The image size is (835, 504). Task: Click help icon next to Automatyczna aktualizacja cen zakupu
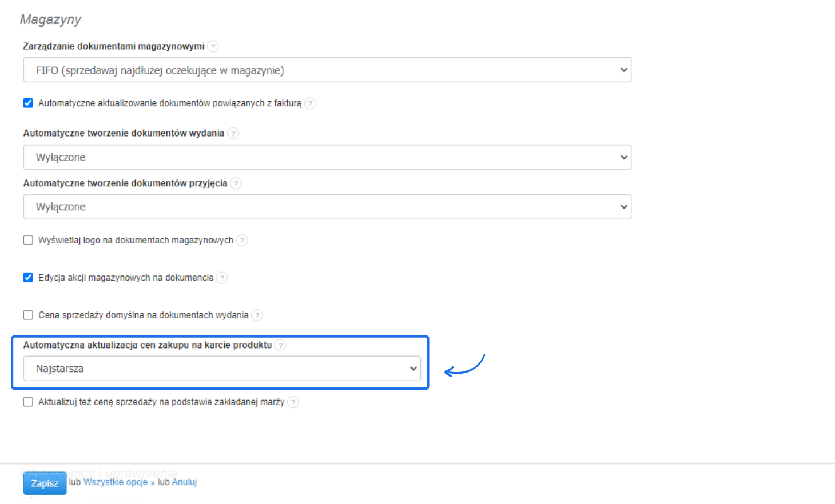point(280,345)
